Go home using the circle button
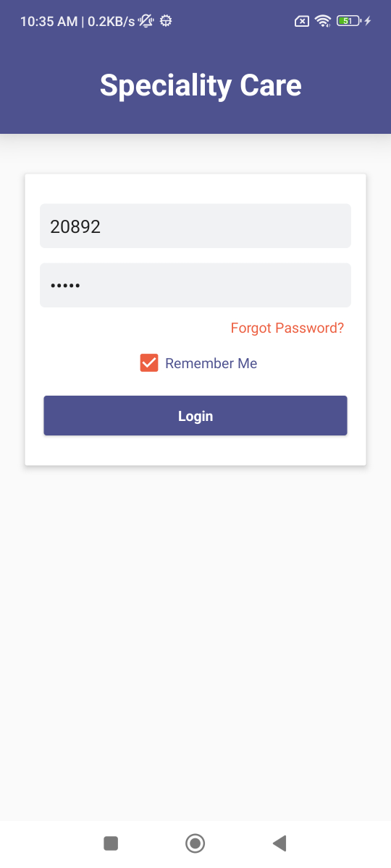 coord(195,843)
